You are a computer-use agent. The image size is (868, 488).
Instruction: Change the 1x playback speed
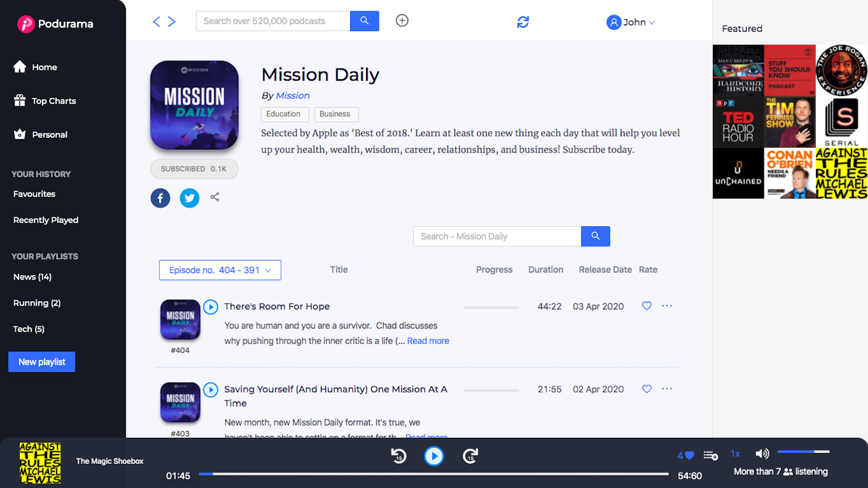pyautogui.click(x=735, y=454)
